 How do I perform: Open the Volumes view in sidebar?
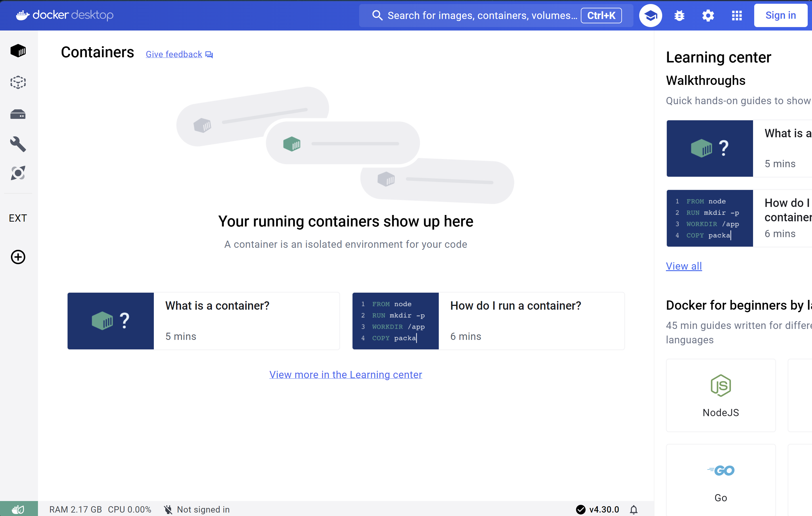18,115
